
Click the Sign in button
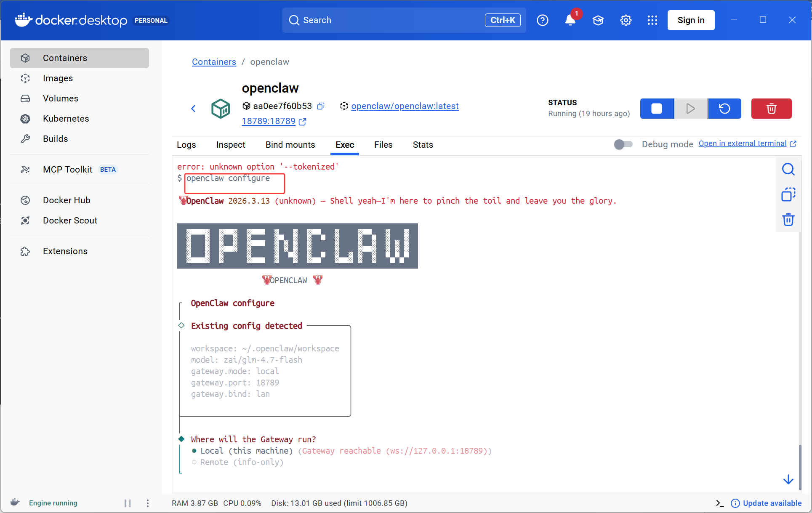(691, 20)
